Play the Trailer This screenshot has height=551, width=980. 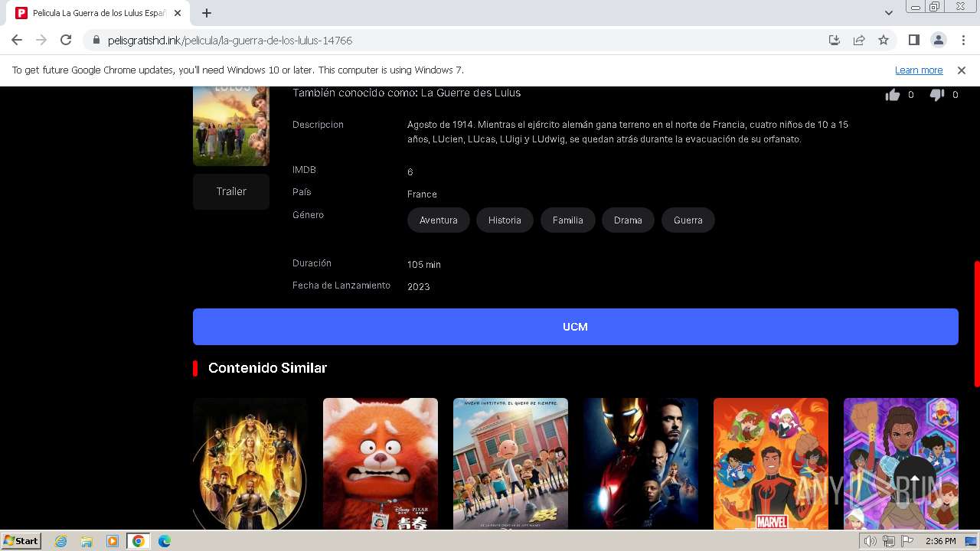tap(231, 191)
